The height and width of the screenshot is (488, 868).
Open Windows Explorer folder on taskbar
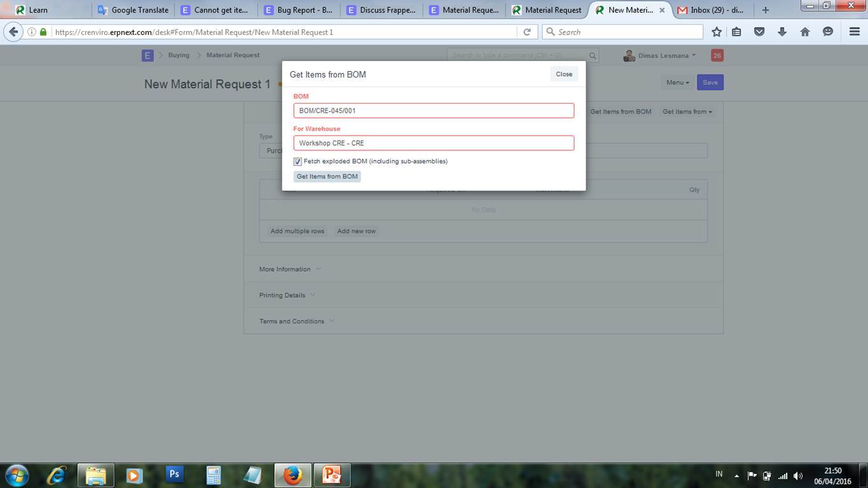[95, 475]
